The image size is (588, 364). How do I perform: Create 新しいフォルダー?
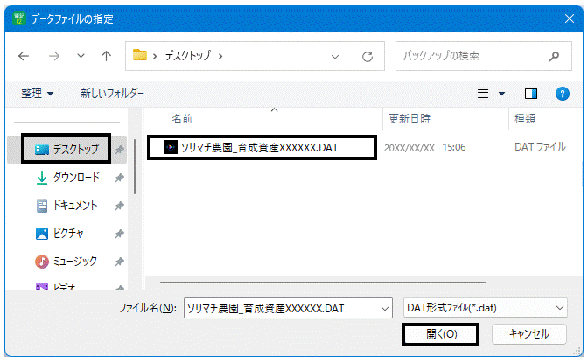point(112,94)
